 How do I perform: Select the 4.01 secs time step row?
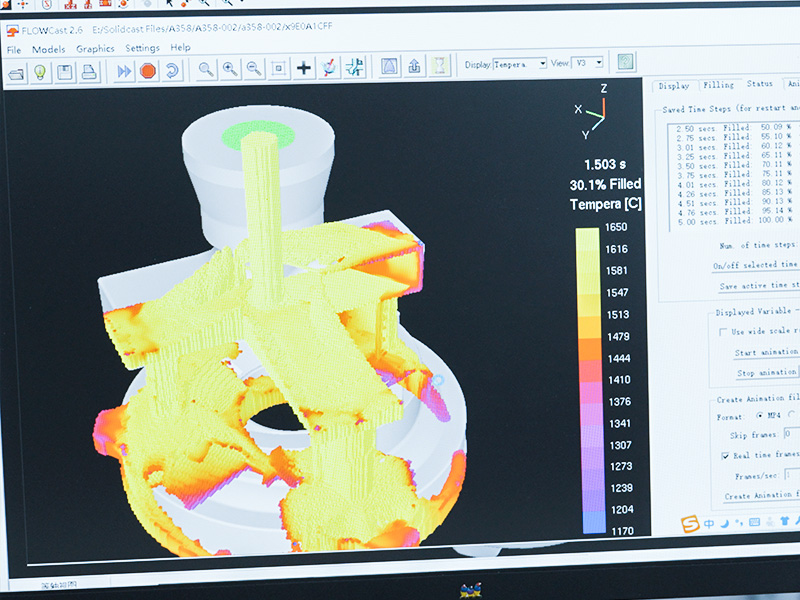(734, 184)
